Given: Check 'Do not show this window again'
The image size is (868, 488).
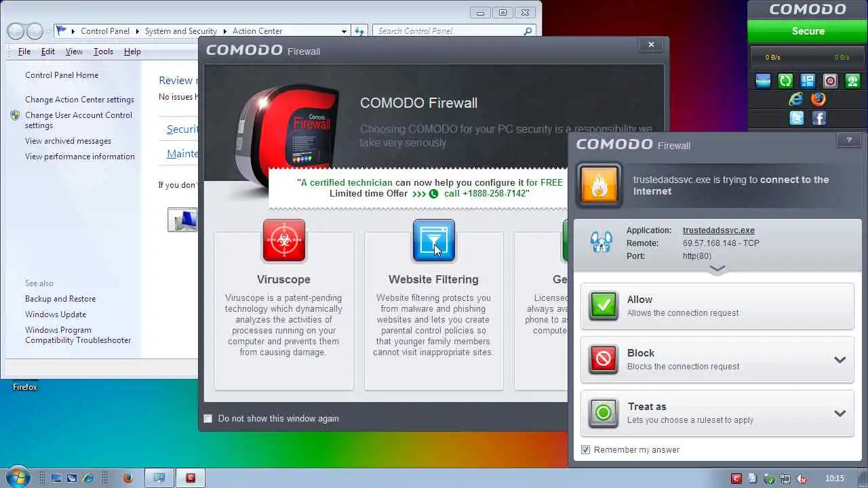Looking at the screenshot, I should [x=208, y=418].
